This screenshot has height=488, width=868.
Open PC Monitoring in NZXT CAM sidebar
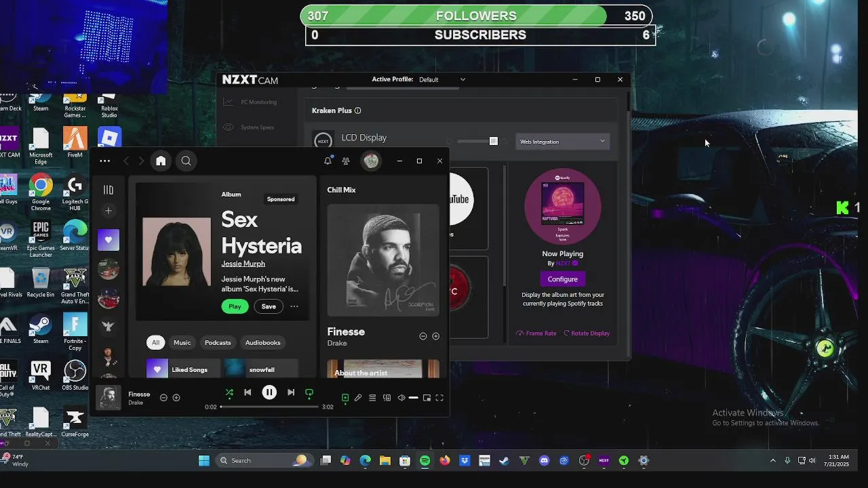pos(251,102)
